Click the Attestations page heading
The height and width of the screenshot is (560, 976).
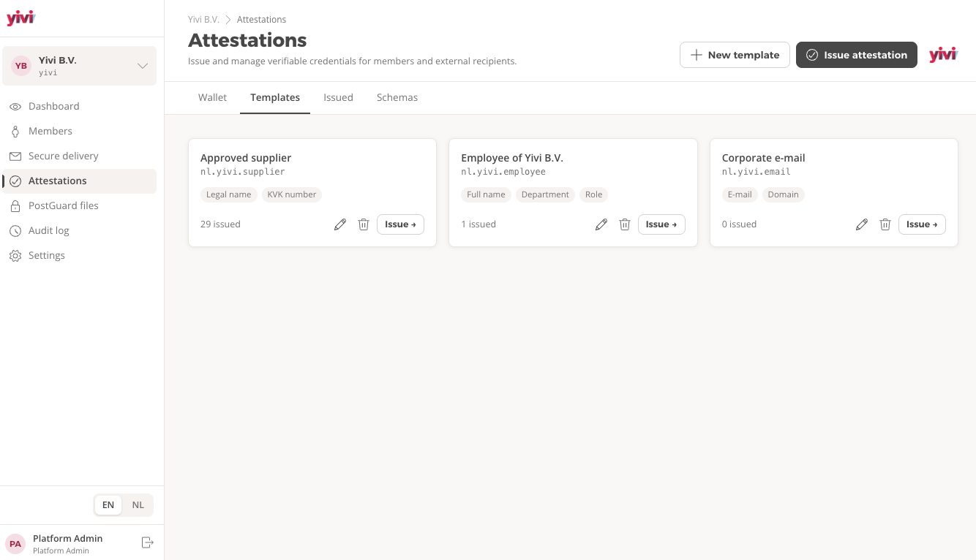[247, 40]
